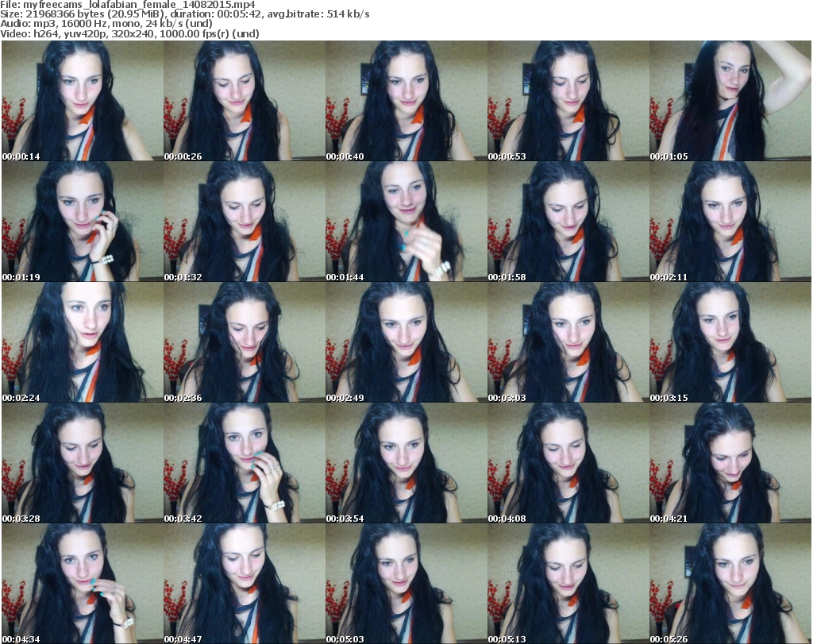Choose the frame marked 00:00:53
This screenshot has width=813, height=644.
click(568, 101)
